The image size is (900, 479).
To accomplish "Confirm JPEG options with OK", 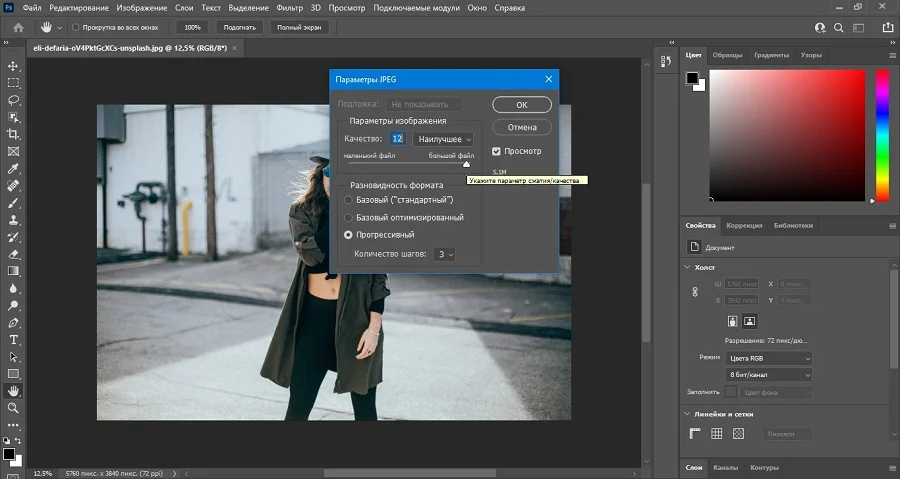I will (522, 104).
